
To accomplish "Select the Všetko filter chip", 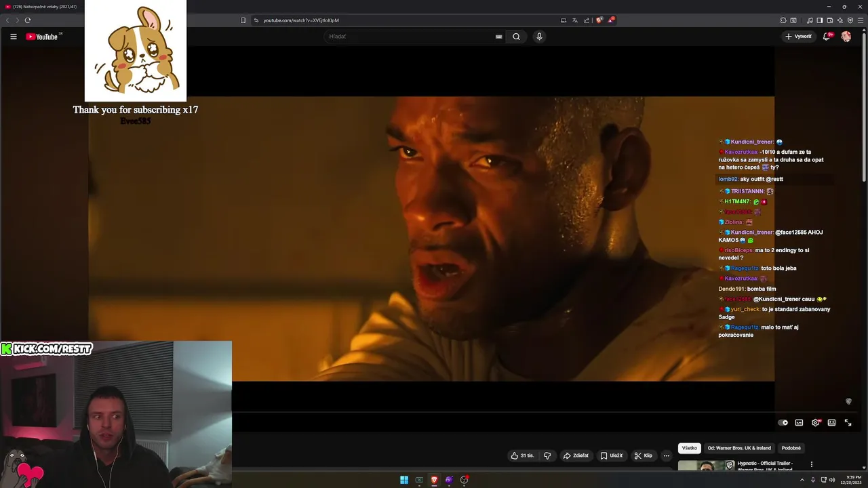I will tap(690, 448).
